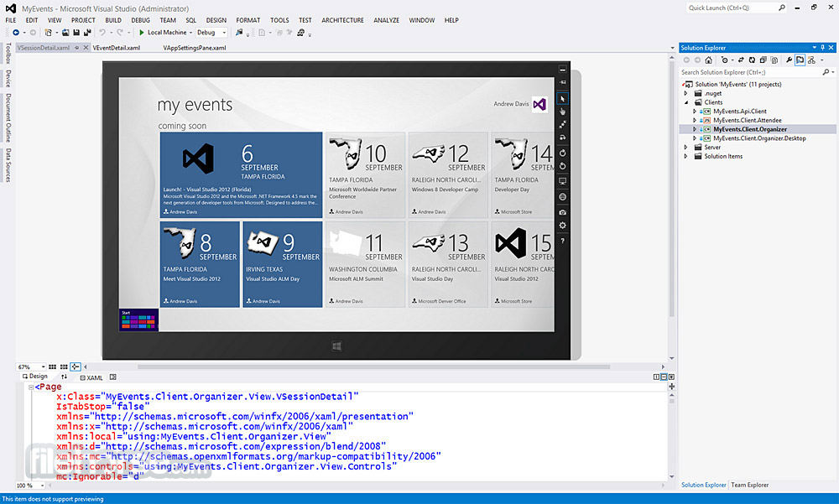This screenshot has width=839, height=504.
Task: Open the Local Machine target dropdown arrow
Action: click(x=191, y=33)
